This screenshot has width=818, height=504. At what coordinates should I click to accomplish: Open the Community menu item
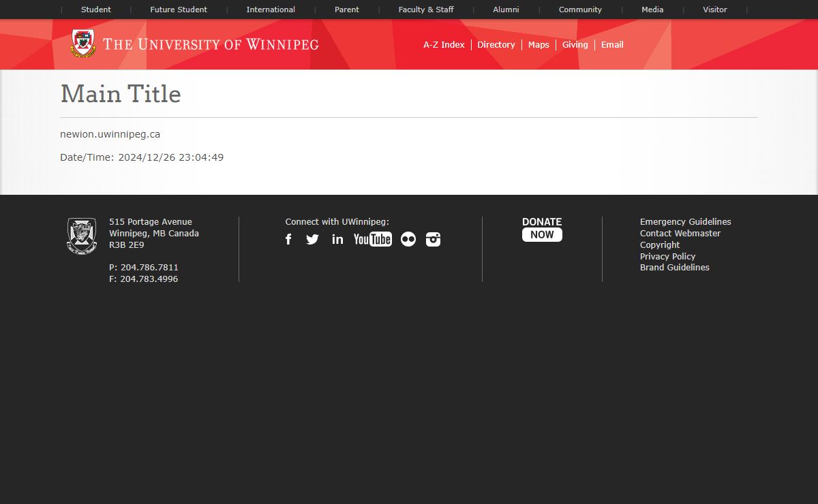(x=580, y=10)
